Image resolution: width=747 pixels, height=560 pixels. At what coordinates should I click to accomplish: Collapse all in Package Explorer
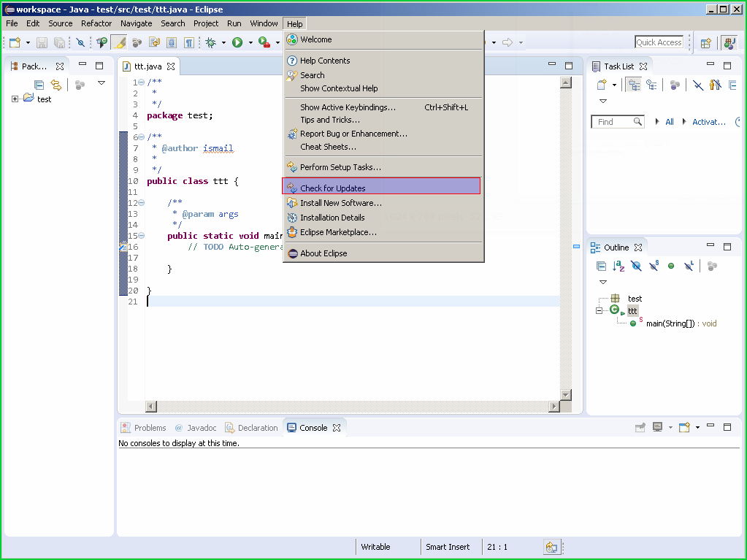39,85
